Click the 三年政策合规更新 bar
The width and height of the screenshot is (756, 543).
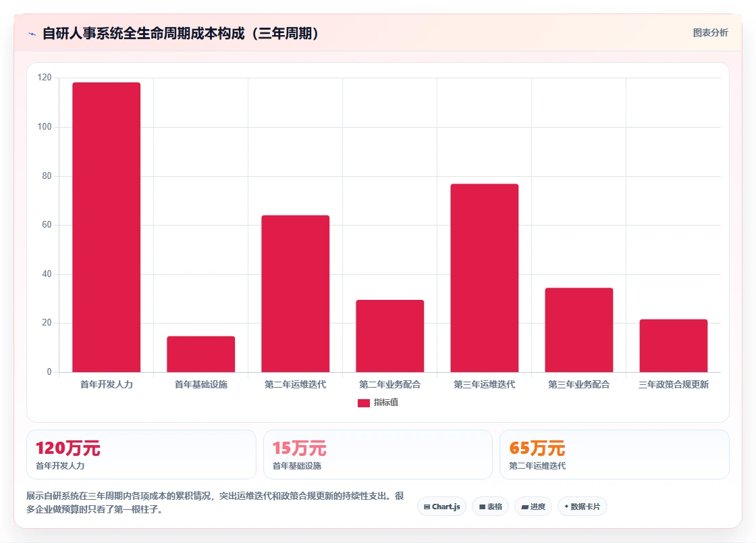tap(674, 346)
